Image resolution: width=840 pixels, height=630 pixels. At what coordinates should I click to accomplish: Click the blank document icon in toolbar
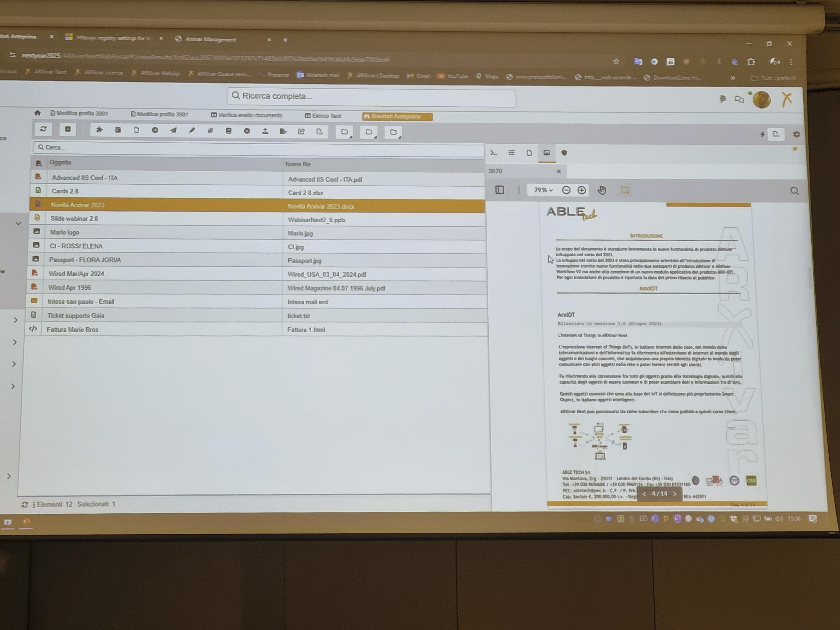point(136,130)
